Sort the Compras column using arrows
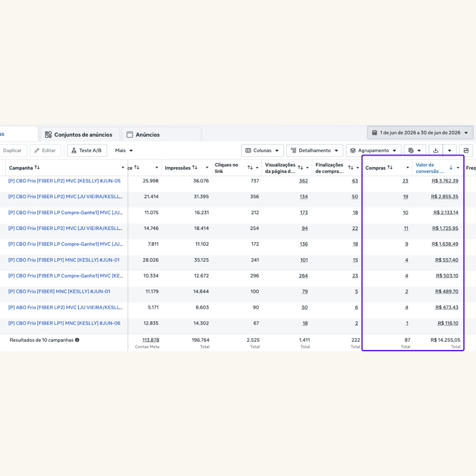 tap(390, 167)
